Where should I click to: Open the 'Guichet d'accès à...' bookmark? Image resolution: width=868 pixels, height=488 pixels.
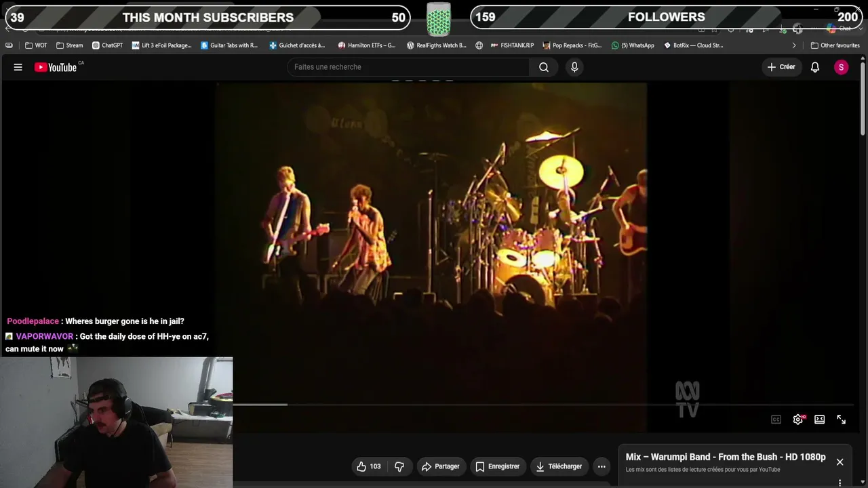tap(297, 45)
